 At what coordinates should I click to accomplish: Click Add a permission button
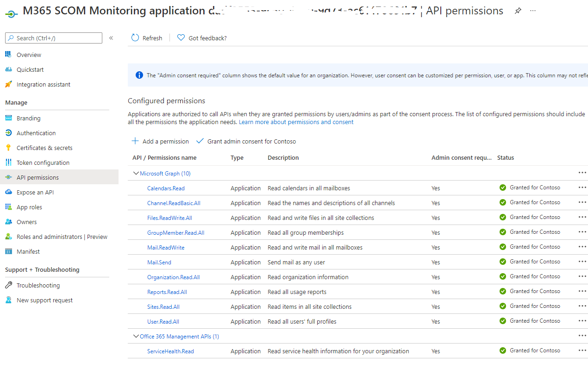pyautogui.click(x=160, y=141)
